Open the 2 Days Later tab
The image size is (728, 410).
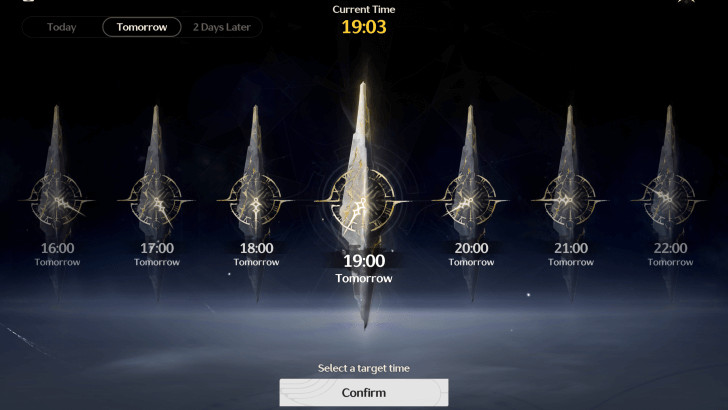[x=221, y=27]
